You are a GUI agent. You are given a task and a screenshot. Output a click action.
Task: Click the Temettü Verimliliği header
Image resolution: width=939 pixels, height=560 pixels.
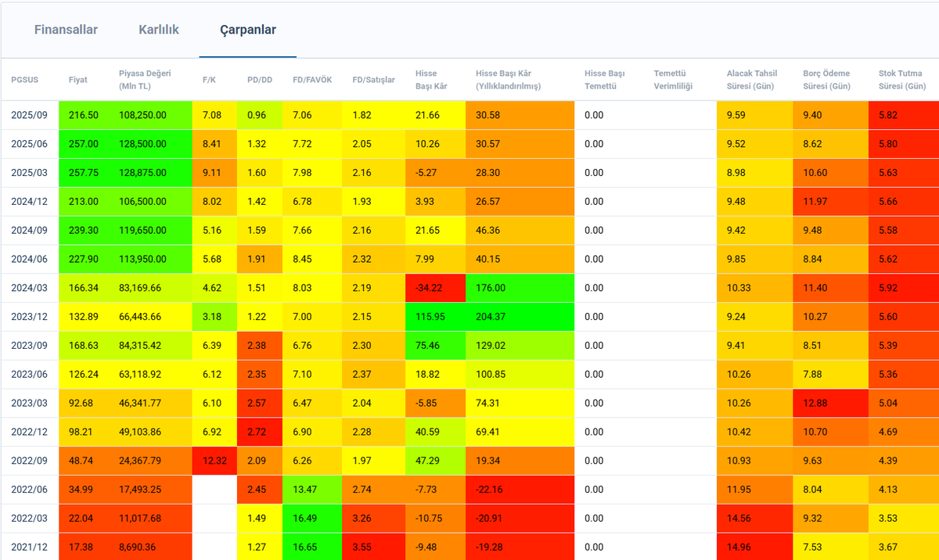(x=674, y=80)
